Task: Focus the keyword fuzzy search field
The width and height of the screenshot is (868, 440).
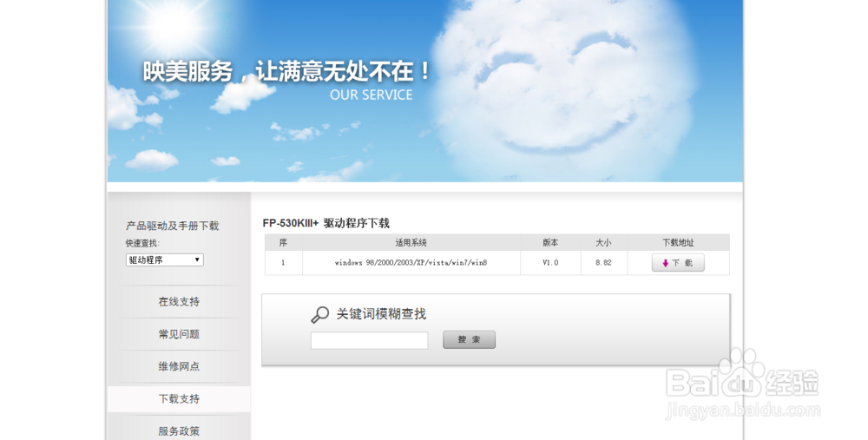Action: click(x=369, y=340)
